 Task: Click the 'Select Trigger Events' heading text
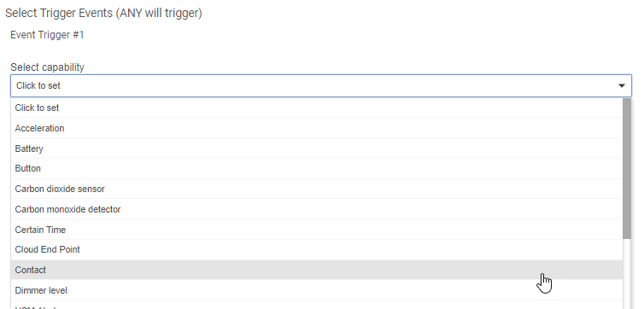click(59, 13)
